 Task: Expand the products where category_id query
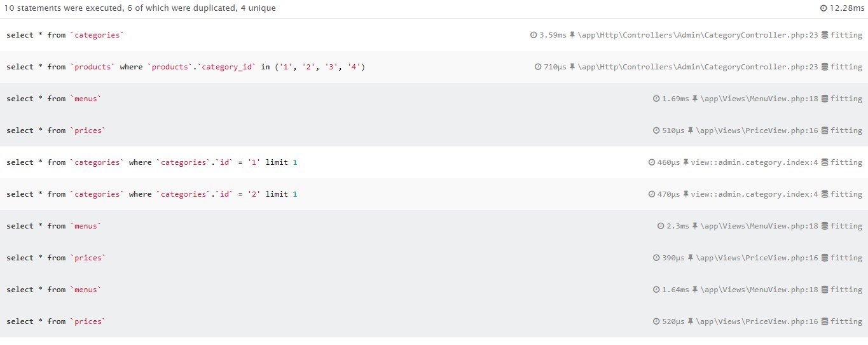(434, 67)
